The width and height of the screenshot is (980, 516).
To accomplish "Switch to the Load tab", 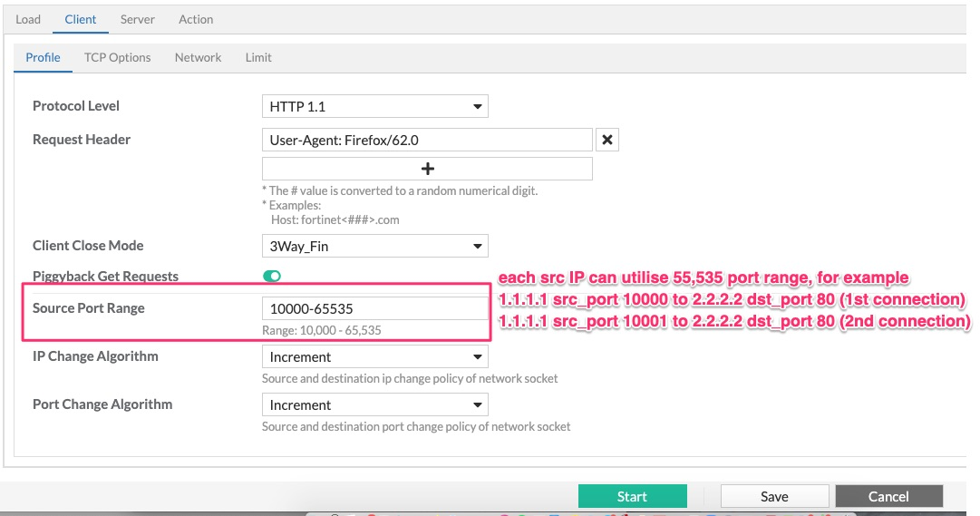I will point(28,19).
